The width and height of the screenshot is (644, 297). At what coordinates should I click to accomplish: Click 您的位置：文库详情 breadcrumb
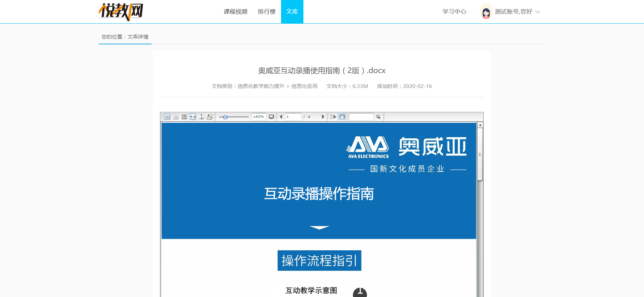tap(125, 37)
